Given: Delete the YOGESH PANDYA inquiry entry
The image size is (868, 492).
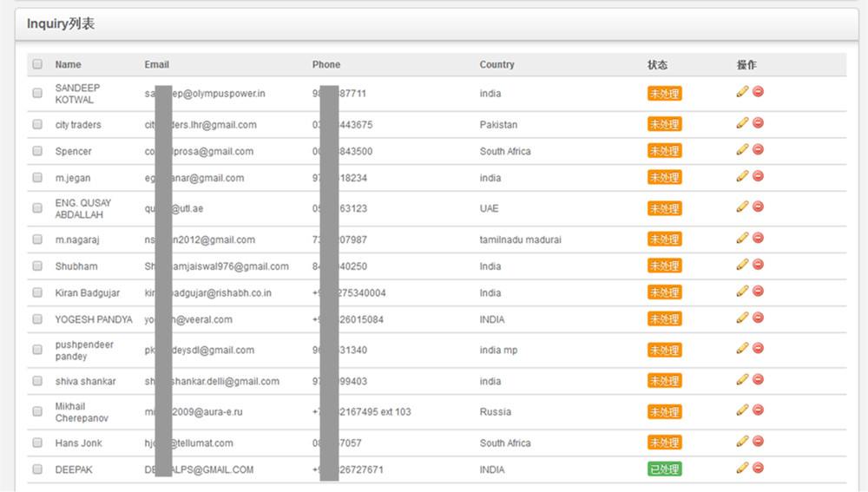Looking at the screenshot, I should tap(758, 318).
